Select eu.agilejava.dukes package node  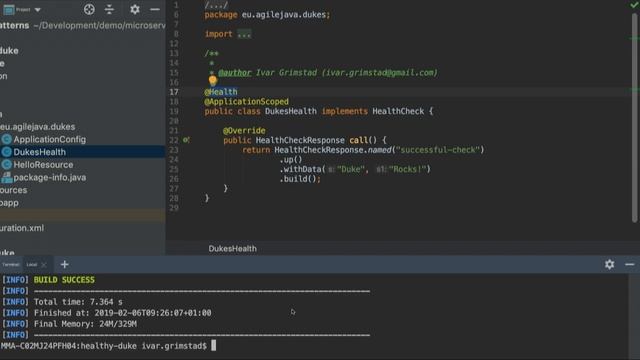point(38,127)
